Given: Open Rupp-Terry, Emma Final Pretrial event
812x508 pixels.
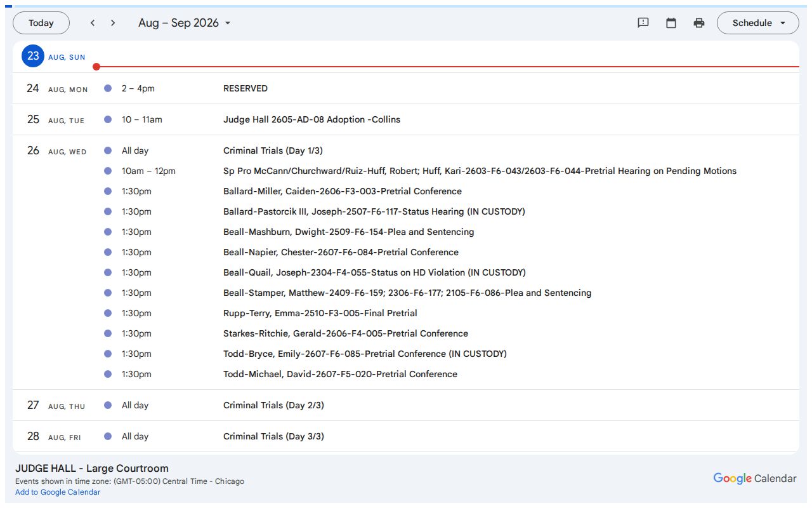Looking at the screenshot, I should point(320,313).
